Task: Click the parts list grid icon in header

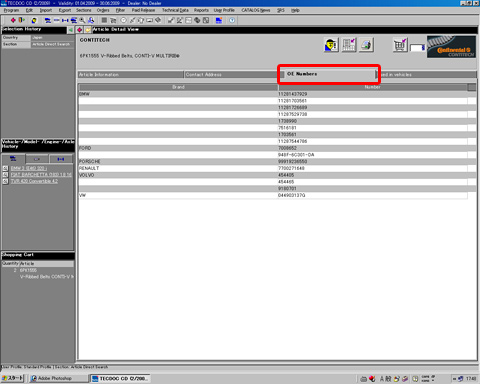Action: point(349,45)
